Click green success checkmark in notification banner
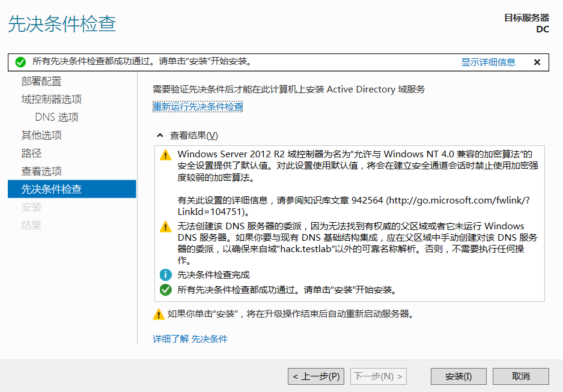The height and width of the screenshot is (392, 563). 20,62
